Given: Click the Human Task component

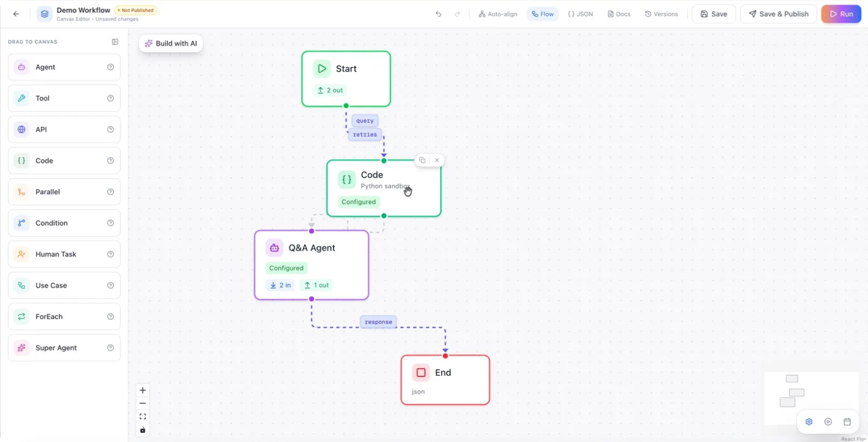Looking at the screenshot, I should click(x=64, y=254).
